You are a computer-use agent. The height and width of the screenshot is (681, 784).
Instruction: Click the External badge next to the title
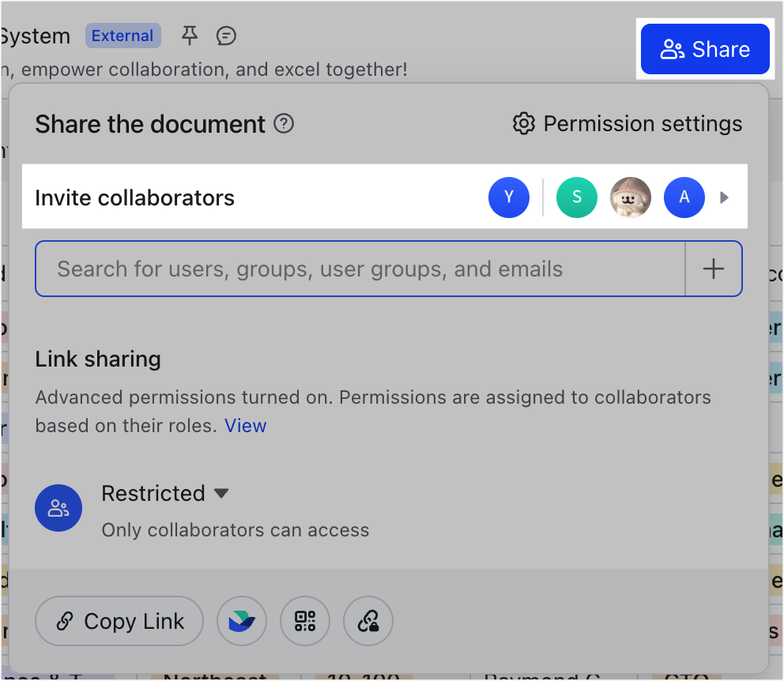pos(122,36)
